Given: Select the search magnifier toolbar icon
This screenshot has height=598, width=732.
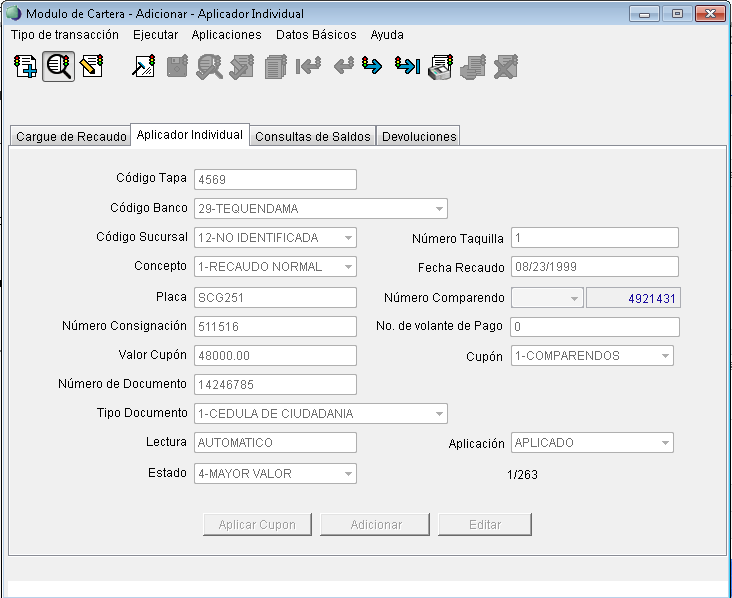Looking at the screenshot, I should (x=59, y=67).
